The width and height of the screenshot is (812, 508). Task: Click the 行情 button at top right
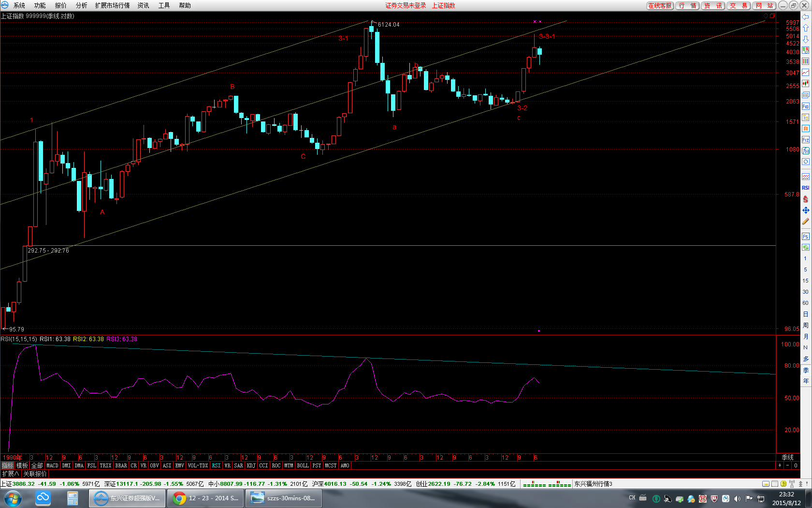(x=687, y=5)
